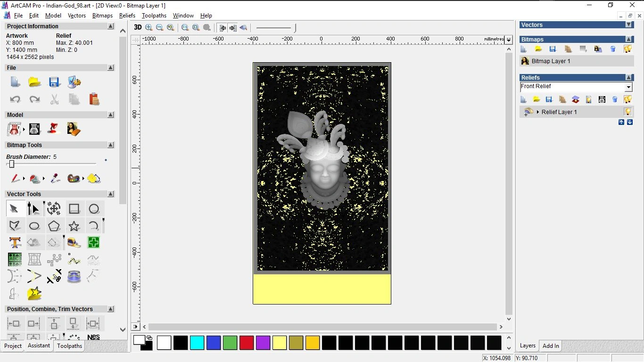This screenshot has height=362, width=644.
Task: Select the Create Vector Text tool
Action: point(15,242)
